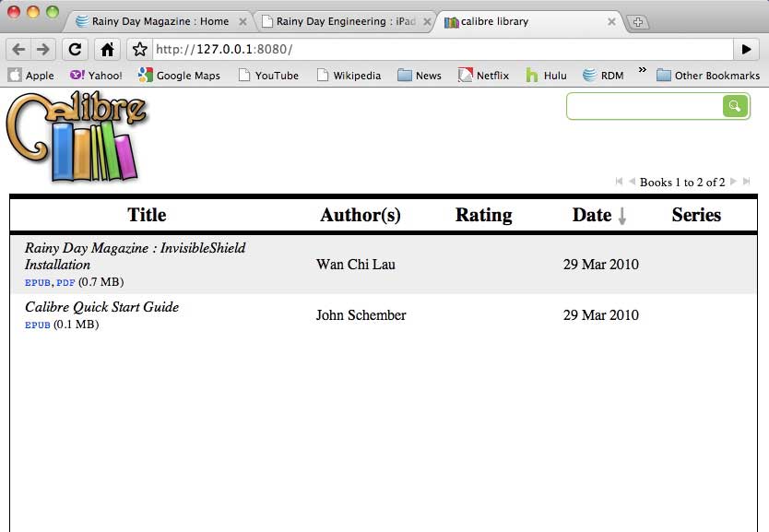Open the Yahoo! bookmark

tap(96, 76)
